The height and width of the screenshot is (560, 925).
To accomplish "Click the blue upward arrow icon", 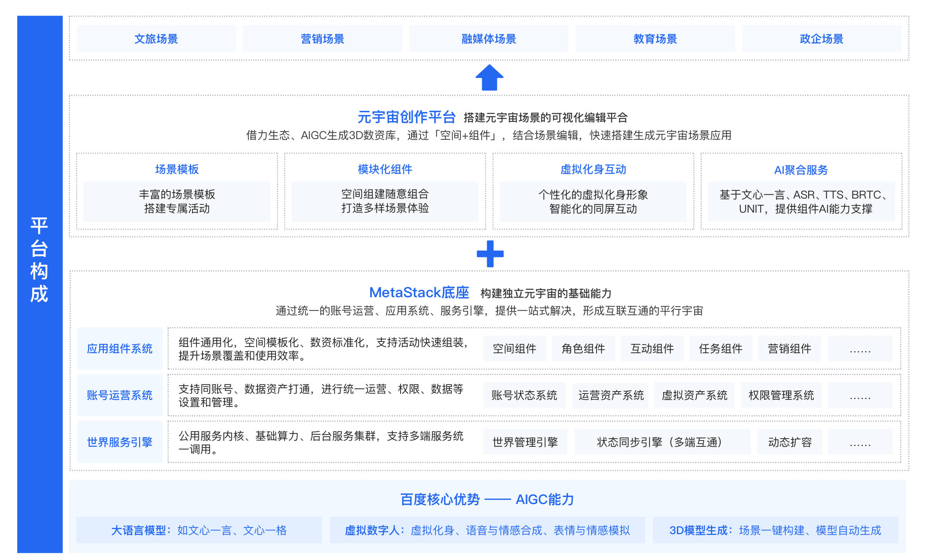I will tap(489, 77).
